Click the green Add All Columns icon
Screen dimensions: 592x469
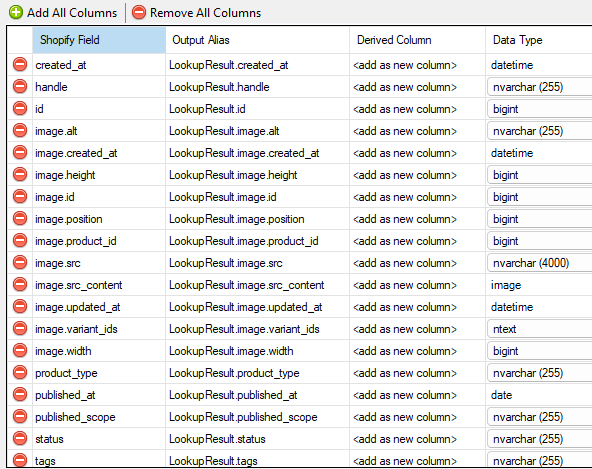[x=16, y=12]
